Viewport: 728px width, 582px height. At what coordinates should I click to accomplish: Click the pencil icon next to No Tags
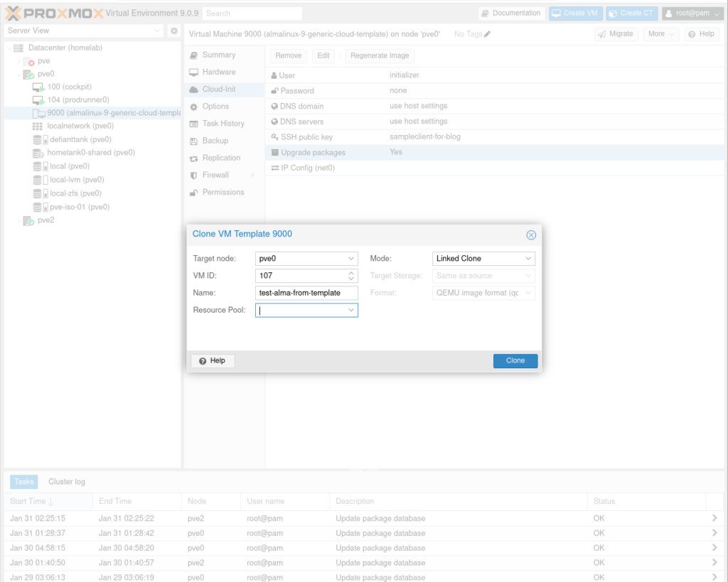click(x=487, y=34)
